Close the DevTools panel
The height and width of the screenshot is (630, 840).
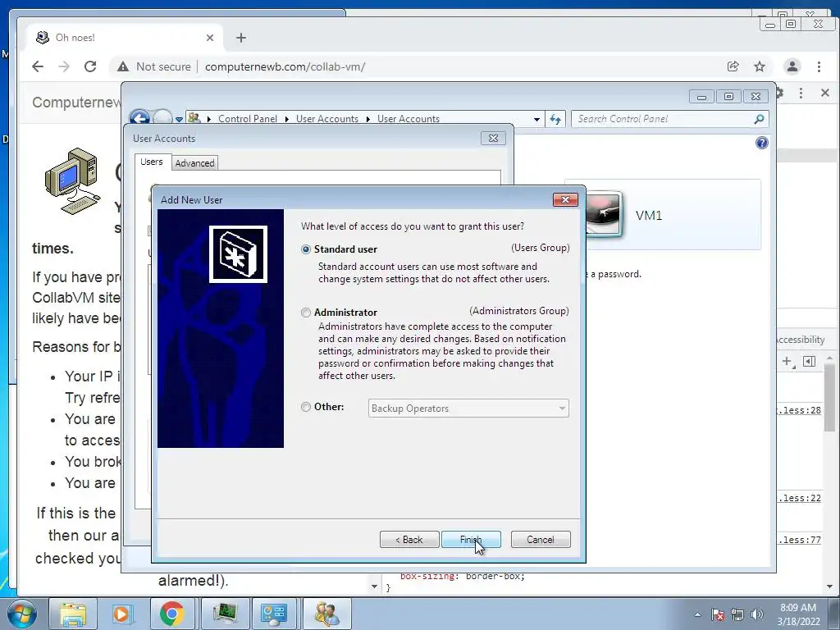click(825, 93)
